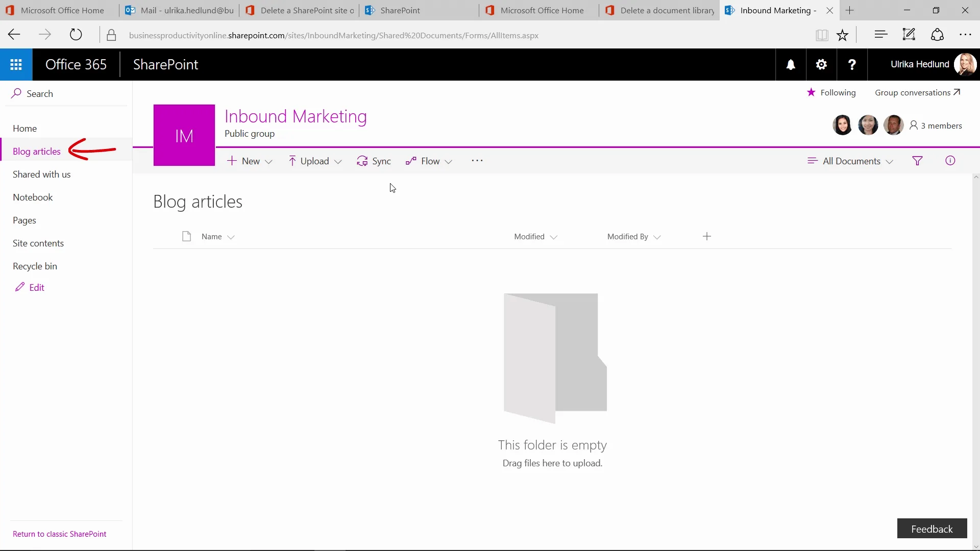
Task: Open reading view in the browser
Action: point(822,35)
